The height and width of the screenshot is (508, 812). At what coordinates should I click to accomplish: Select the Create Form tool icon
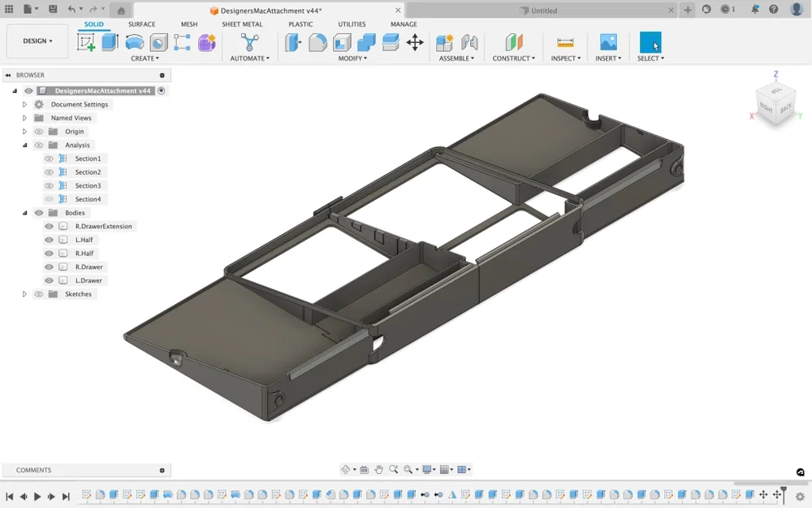(206, 42)
